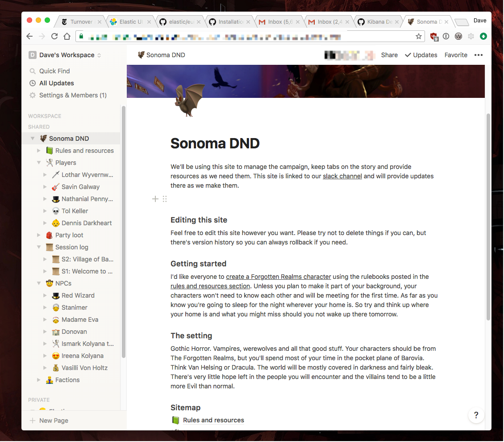Collapse the Sonoma DND tree node
This screenshot has width=504, height=442.
33,139
